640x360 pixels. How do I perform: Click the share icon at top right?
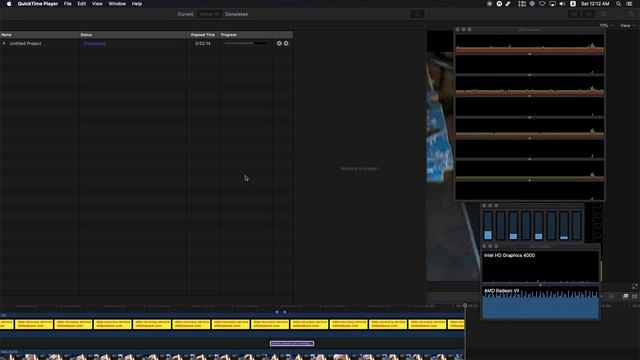(631, 14)
